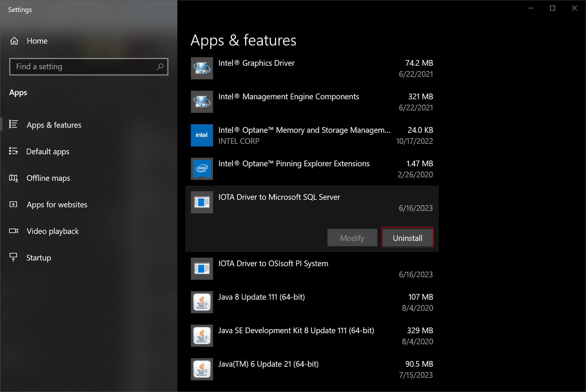Click the Video playback camera icon
The image size is (586, 392).
tap(13, 231)
